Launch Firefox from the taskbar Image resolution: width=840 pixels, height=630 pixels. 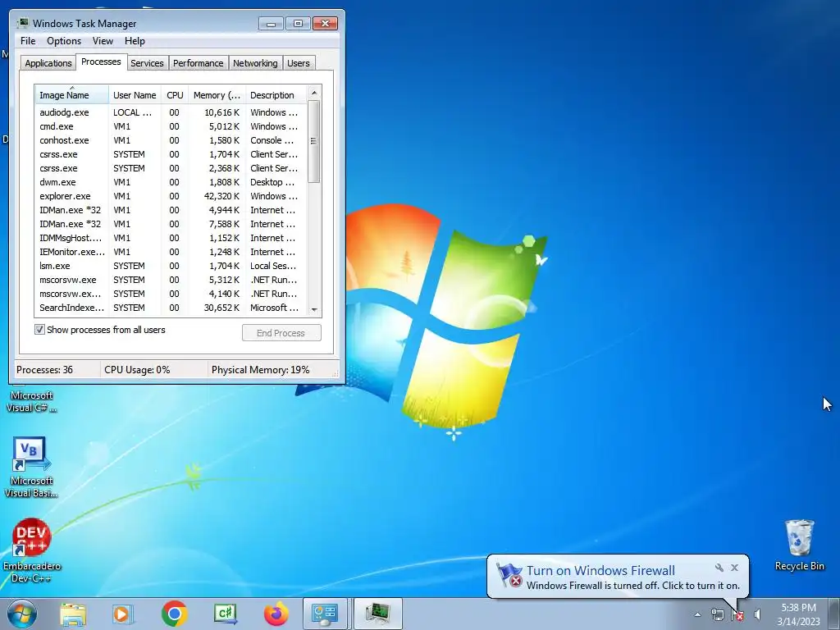click(x=276, y=614)
